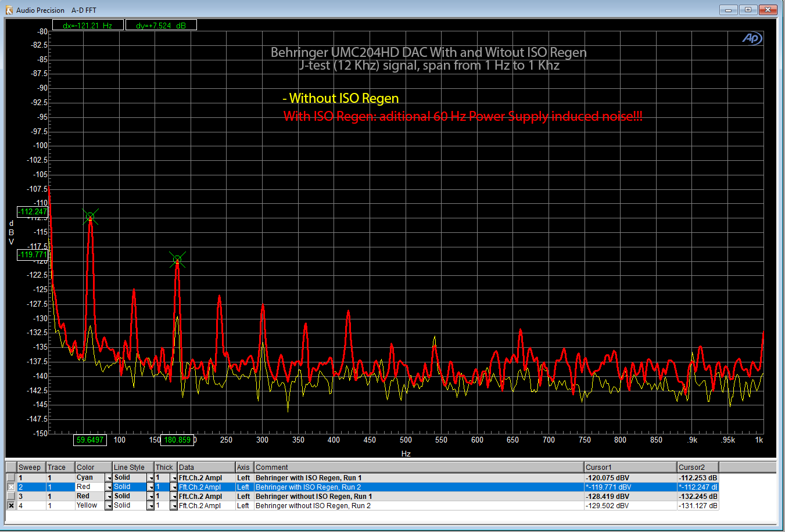Screen dimensions: 785x532
Task: Click the Data column header
Action: tap(206, 468)
